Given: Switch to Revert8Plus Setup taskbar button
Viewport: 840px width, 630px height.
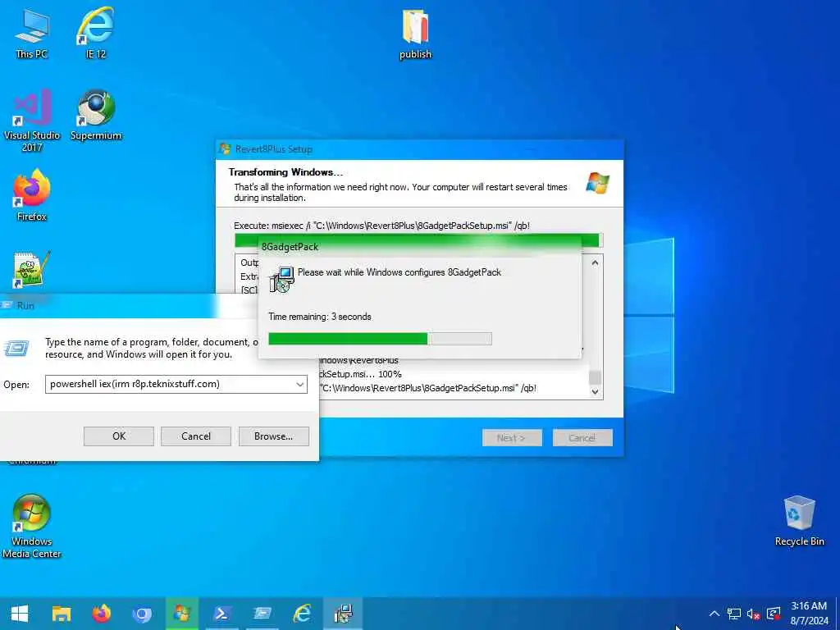Looking at the screenshot, I should [x=181, y=614].
